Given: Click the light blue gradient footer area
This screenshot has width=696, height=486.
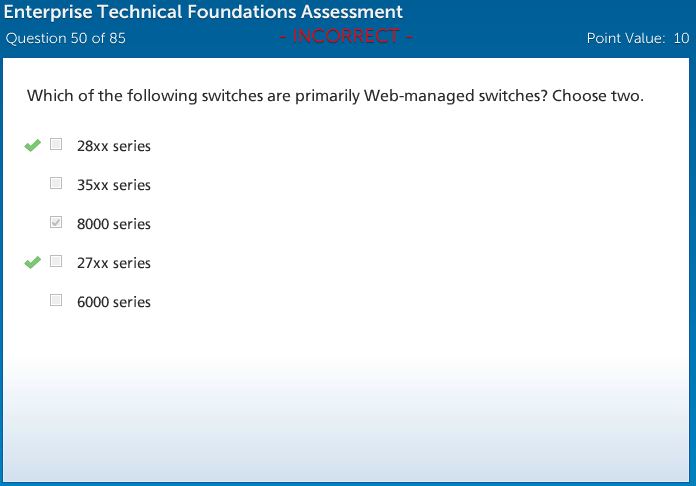Looking at the screenshot, I should point(348,430).
